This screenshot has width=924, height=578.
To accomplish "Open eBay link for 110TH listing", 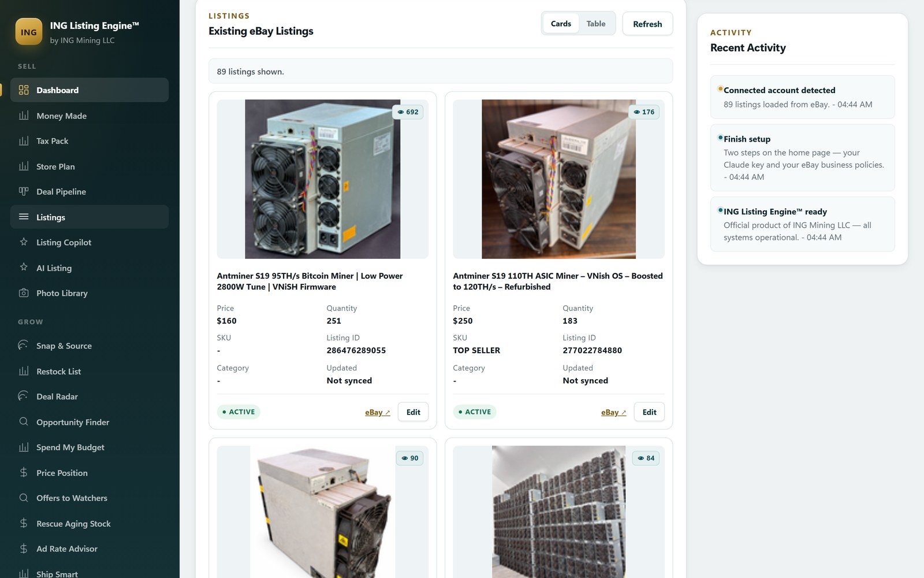I will (614, 412).
